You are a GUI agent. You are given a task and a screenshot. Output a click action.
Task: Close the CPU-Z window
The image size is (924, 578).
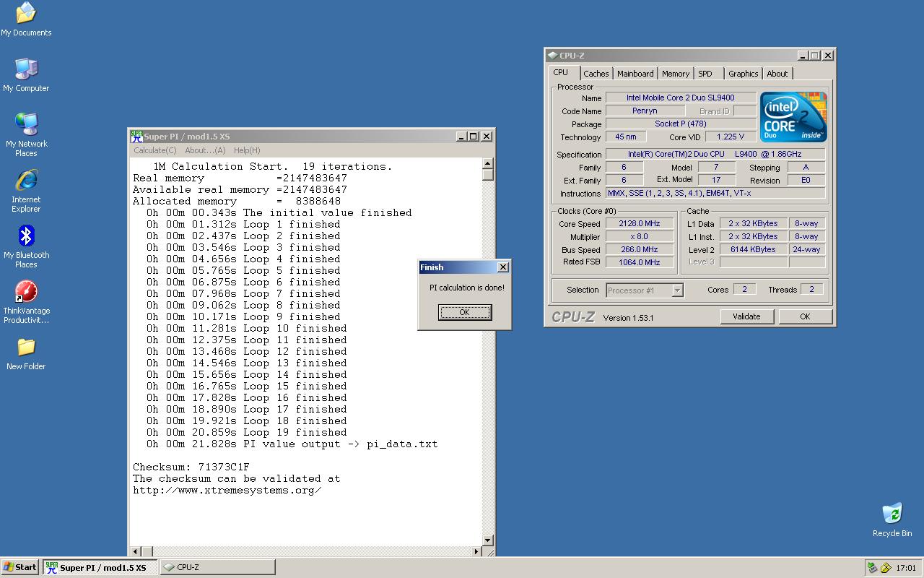coord(828,56)
